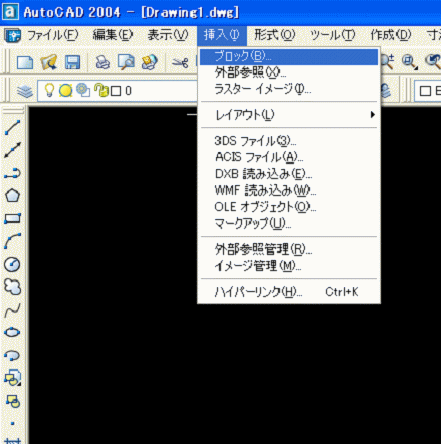
Task: Click the Zoom Window icon
Action: [410, 62]
